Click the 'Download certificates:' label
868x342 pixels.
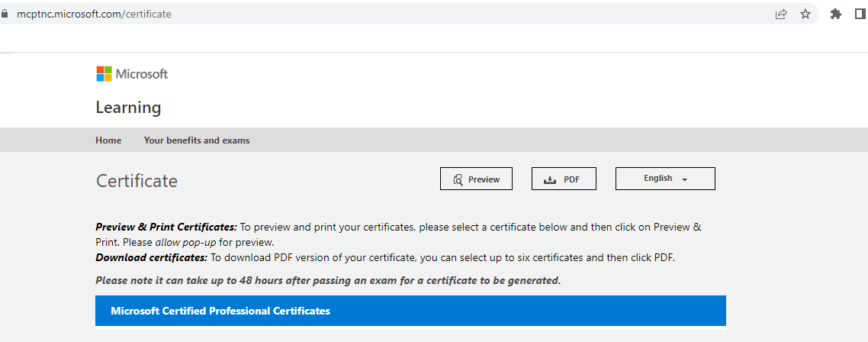click(151, 258)
